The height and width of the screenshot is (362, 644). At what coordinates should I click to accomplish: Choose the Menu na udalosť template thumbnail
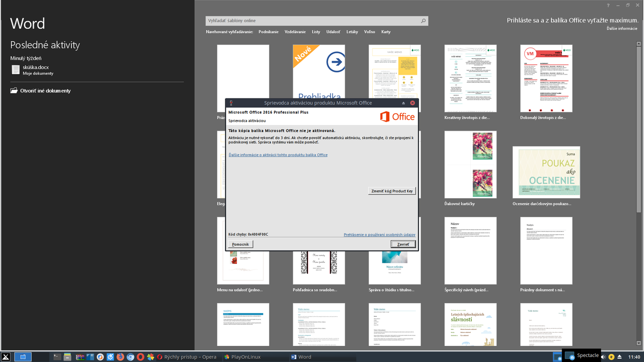point(243,267)
